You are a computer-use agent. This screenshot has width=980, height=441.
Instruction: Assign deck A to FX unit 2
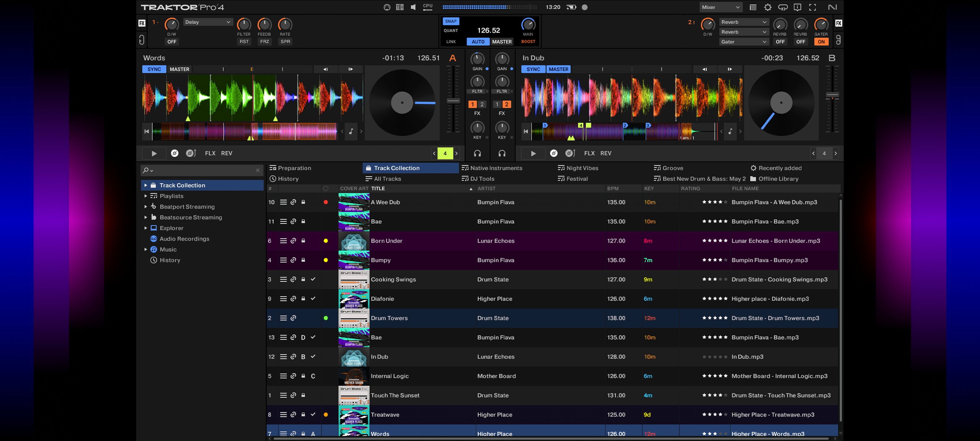tap(482, 104)
